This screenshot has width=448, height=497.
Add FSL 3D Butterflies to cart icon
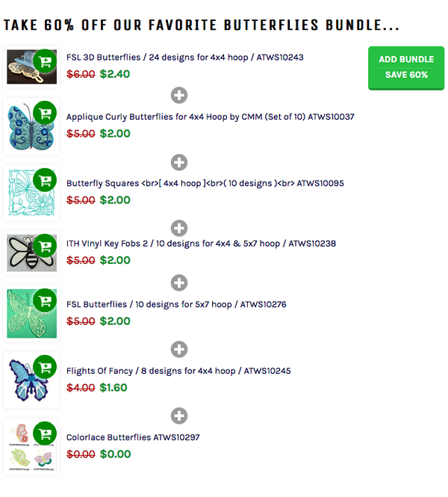(45, 61)
